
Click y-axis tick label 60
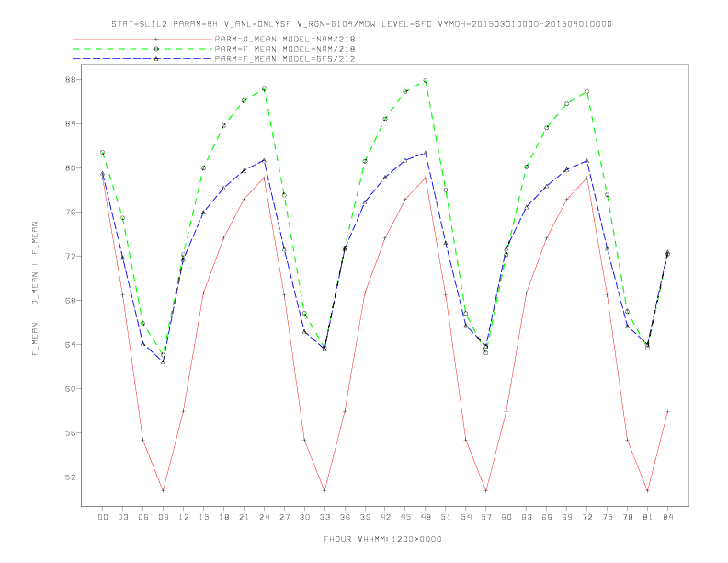[69, 389]
